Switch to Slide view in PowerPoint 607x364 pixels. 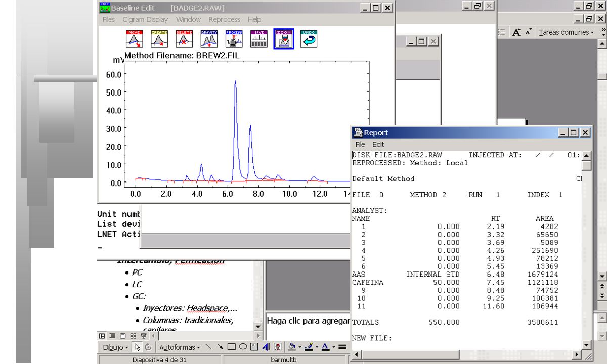tap(123, 336)
